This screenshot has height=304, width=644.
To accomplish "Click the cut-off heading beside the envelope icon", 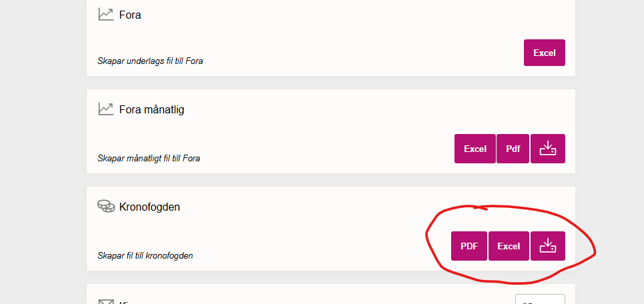I will (123, 302).
